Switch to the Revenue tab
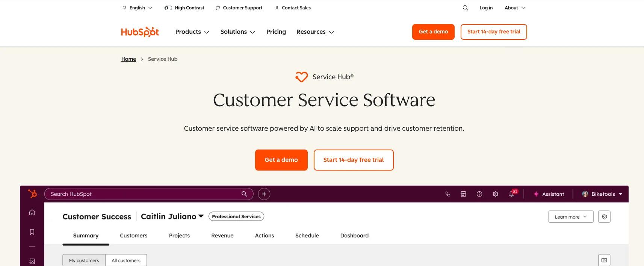This screenshot has height=266, width=644. pos(222,236)
